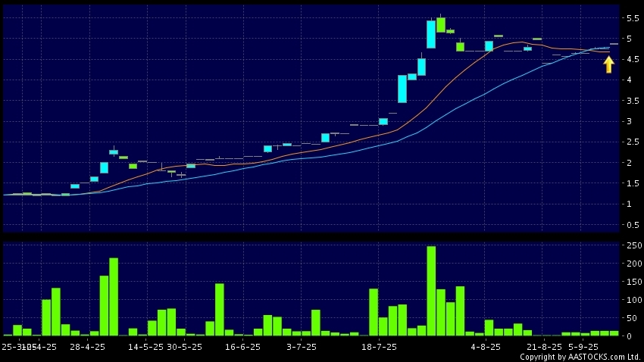The image size is (644, 362).
Task: Click the tallest volume bar near 250
Action: (x=431, y=290)
